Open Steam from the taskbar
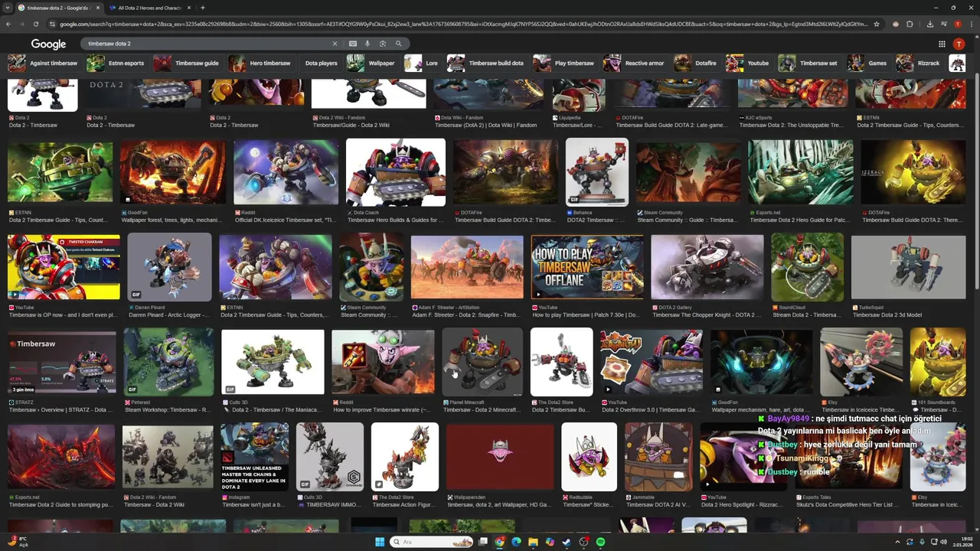 (x=567, y=542)
